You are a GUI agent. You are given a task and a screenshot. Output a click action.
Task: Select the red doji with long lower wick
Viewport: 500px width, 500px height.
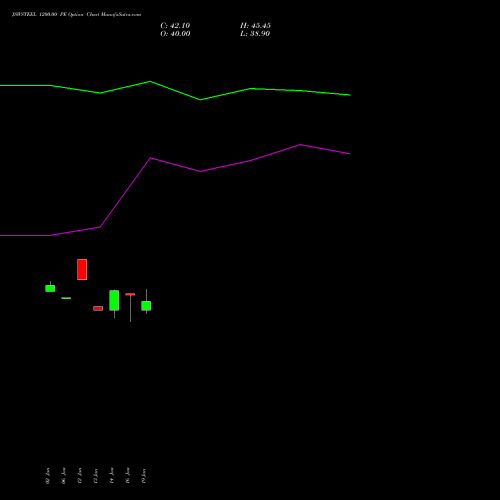click(130, 307)
